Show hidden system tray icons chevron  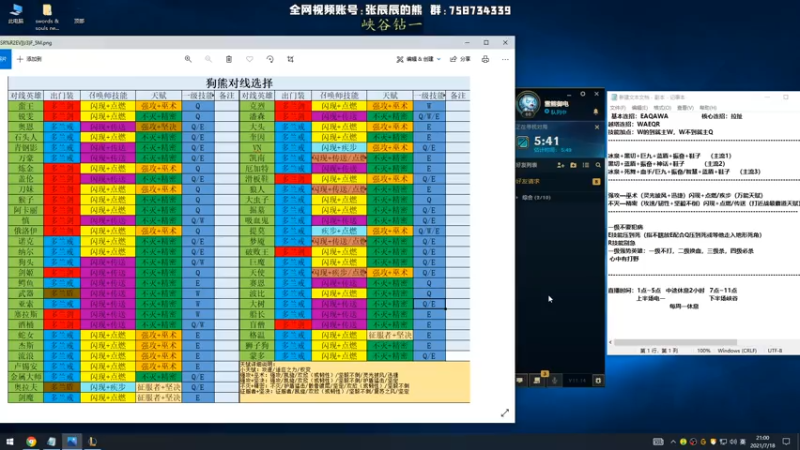(x=673, y=442)
